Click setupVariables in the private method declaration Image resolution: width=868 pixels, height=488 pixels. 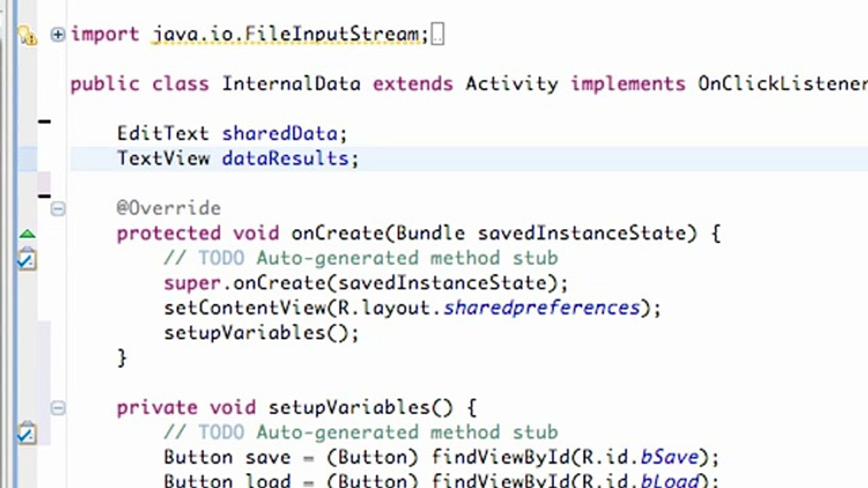[x=349, y=407]
